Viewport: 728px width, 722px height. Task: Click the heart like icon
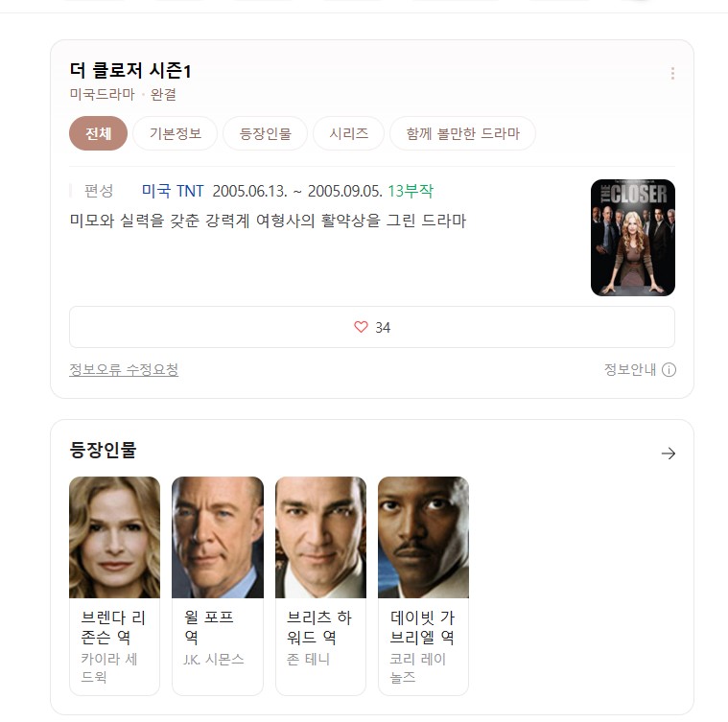click(x=361, y=327)
